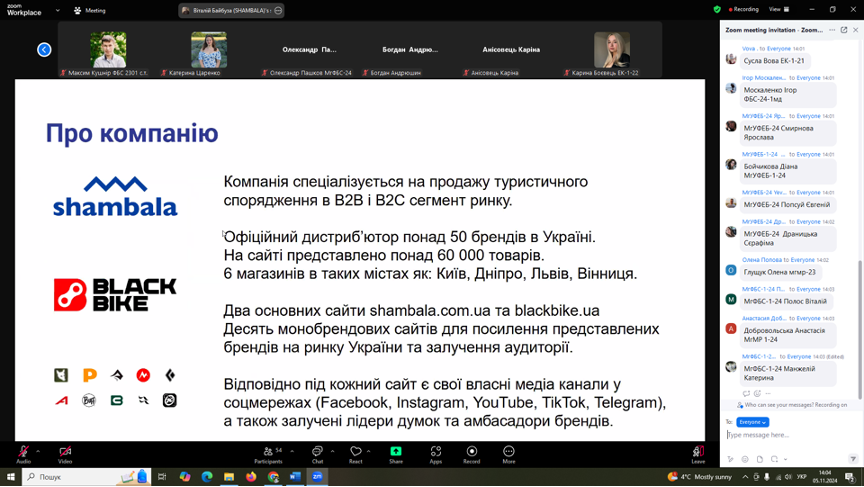This screenshot has width=864, height=487.
Task: Click the Анісовець Каріна participant tile
Action: pyautogui.click(x=511, y=50)
